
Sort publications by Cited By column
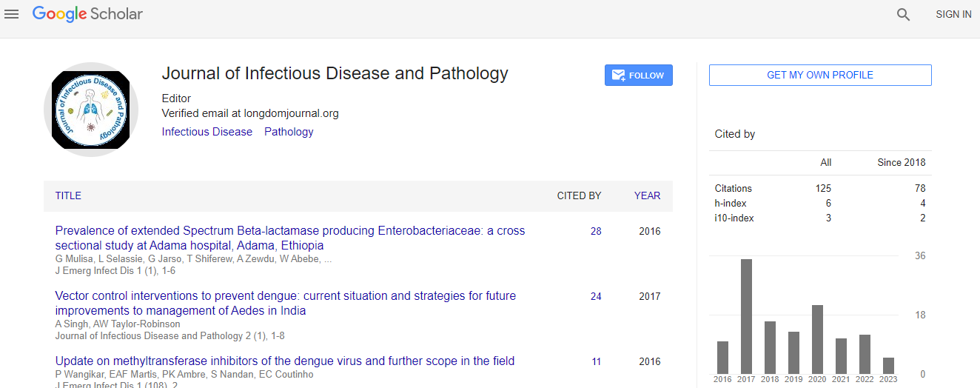579,196
